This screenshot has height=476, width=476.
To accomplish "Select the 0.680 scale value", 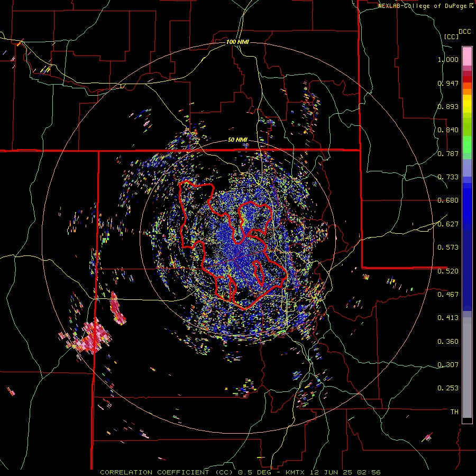I will [448, 200].
